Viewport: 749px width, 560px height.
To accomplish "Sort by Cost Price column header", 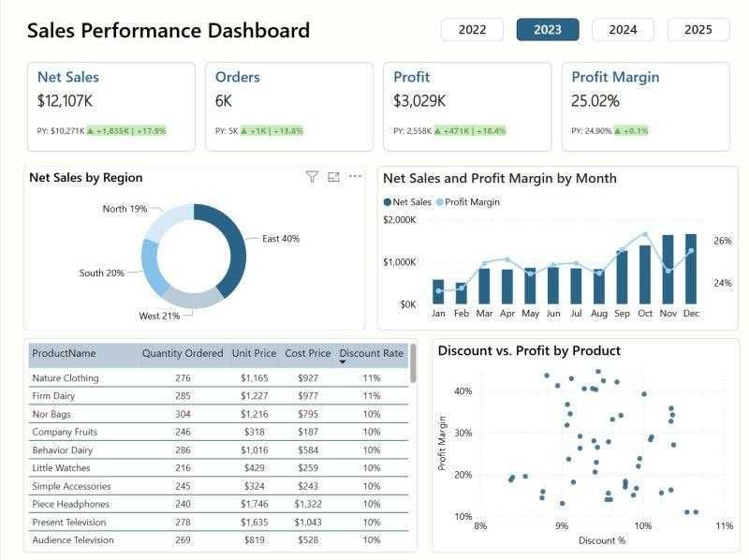I will [308, 353].
